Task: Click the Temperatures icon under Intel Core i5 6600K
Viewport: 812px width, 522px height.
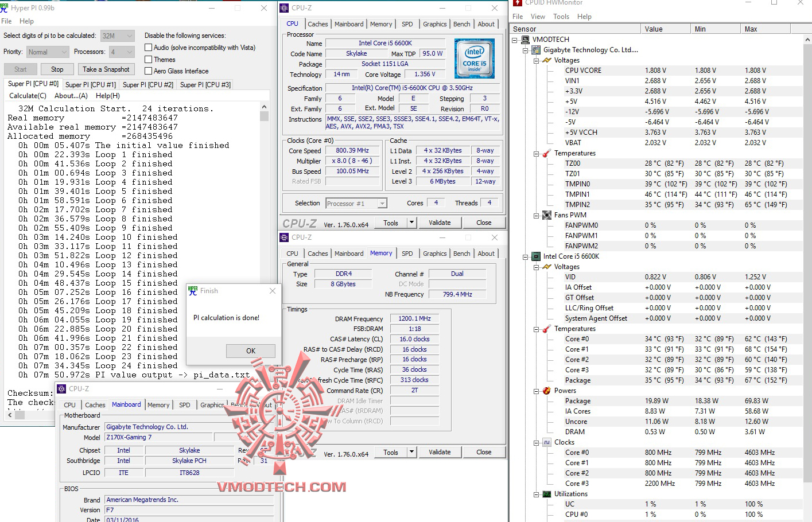Action: coord(547,329)
